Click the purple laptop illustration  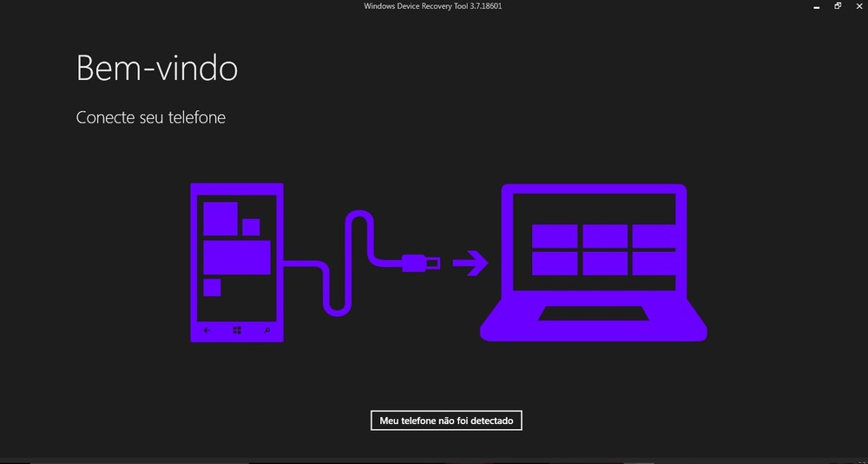pyautogui.click(x=594, y=262)
